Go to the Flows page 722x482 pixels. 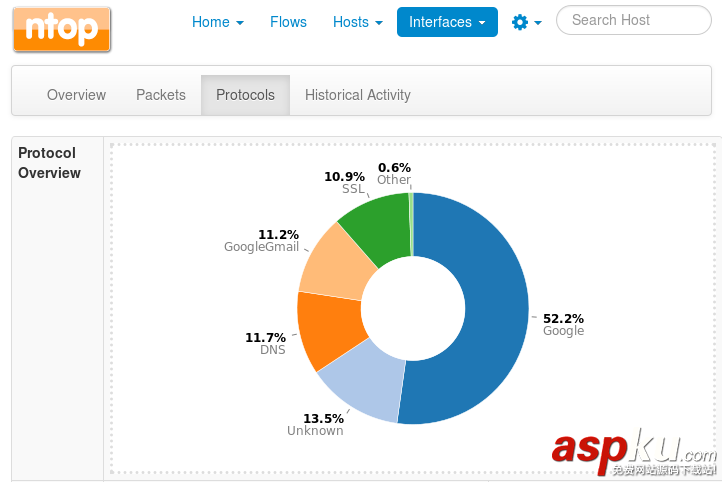(x=288, y=22)
